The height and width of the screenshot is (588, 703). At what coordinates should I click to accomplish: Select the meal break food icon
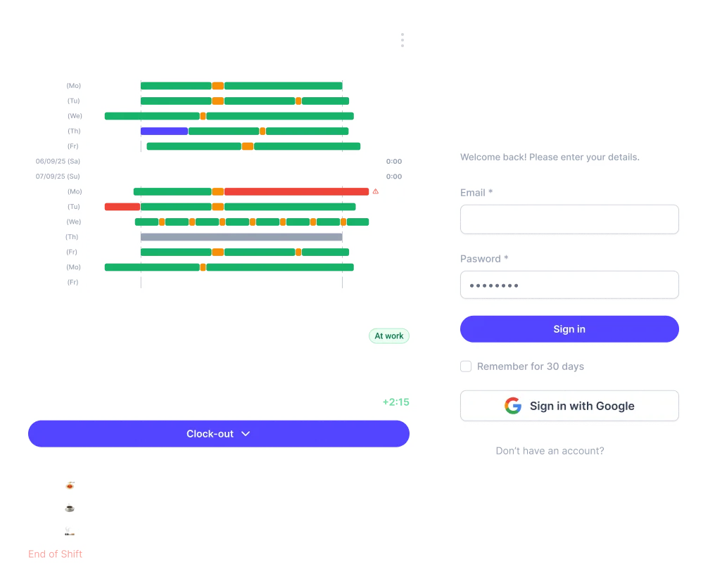pyautogui.click(x=70, y=485)
